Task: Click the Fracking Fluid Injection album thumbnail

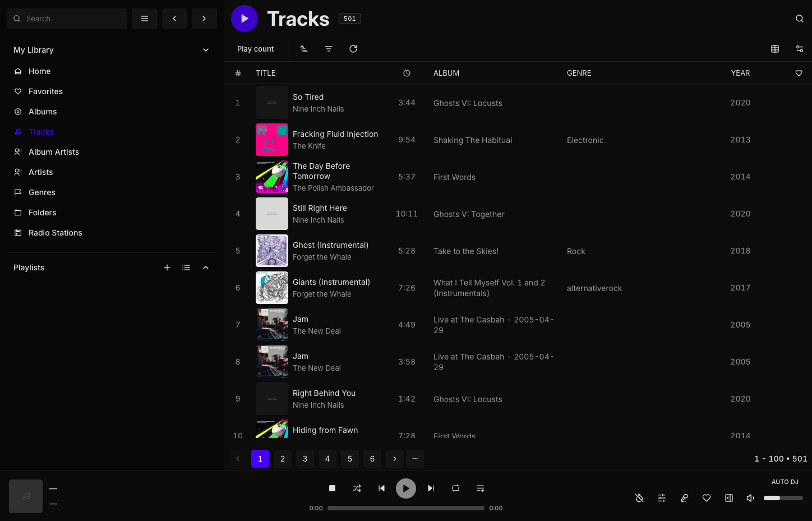Action: [x=272, y=140]
